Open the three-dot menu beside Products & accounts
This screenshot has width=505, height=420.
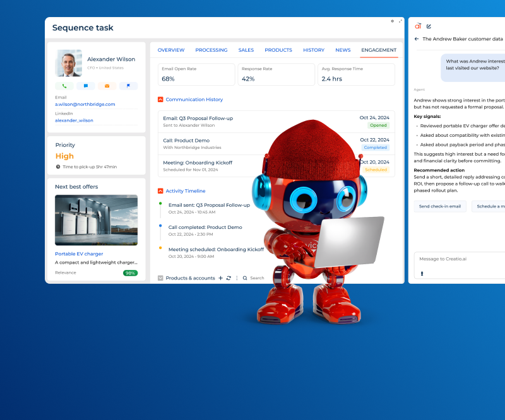237,278
